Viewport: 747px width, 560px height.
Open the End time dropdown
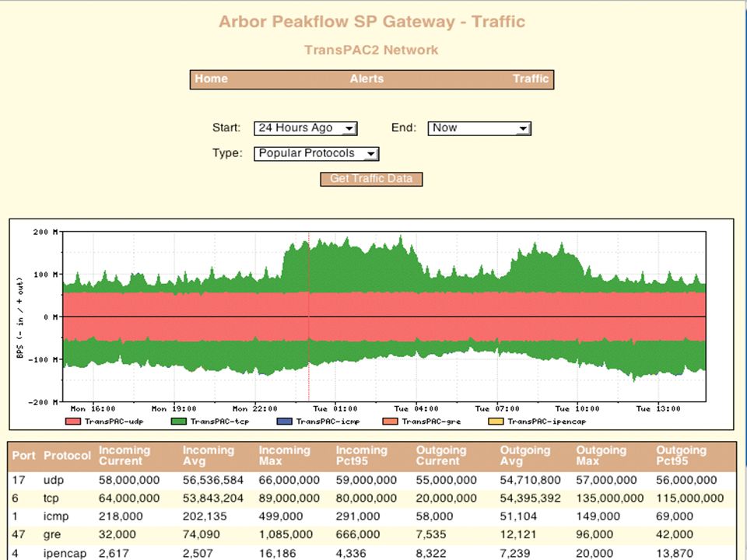click(479, 128)
